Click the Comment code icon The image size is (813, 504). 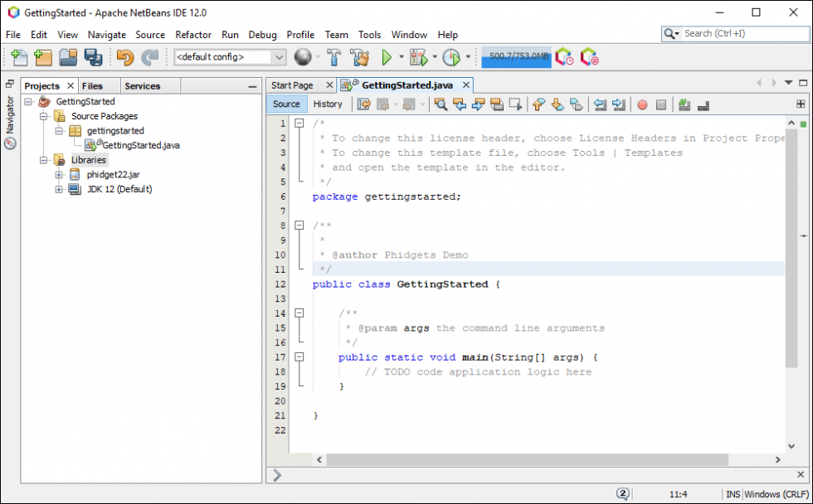684,104
